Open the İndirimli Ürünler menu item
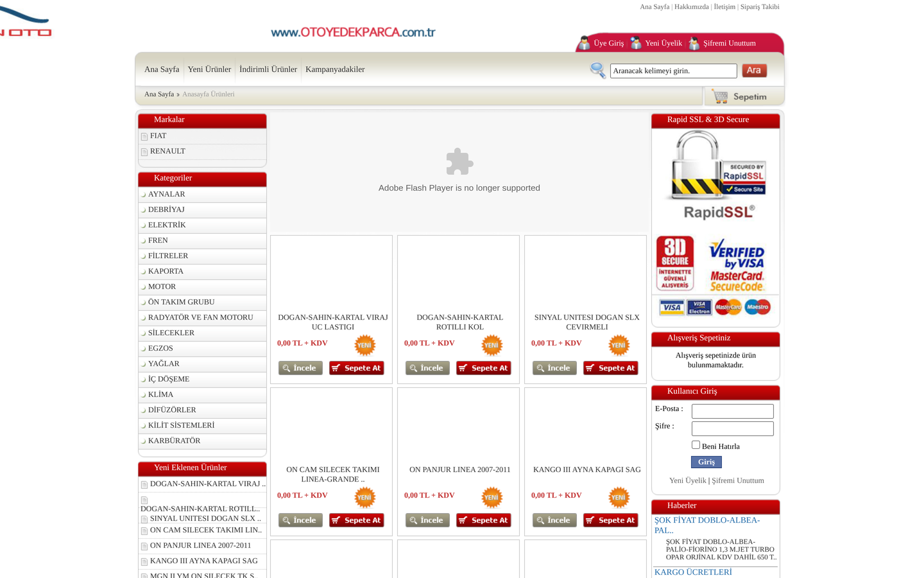The image size is (924, 578). [268, 69]
